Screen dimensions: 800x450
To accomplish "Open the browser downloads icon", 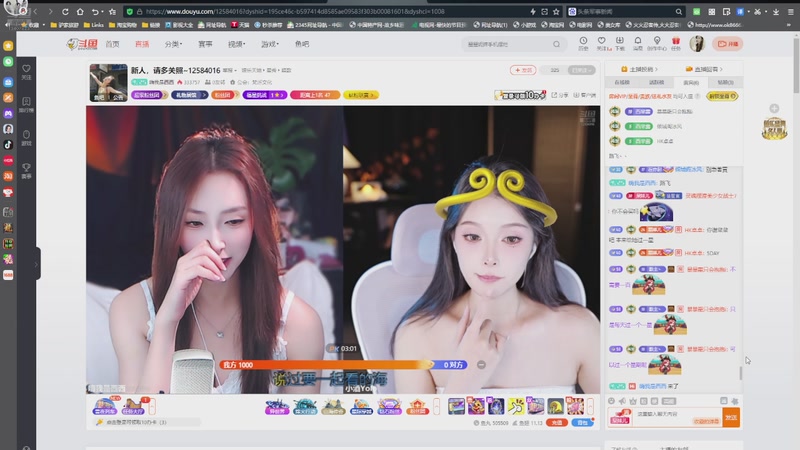I will point(776,11).
